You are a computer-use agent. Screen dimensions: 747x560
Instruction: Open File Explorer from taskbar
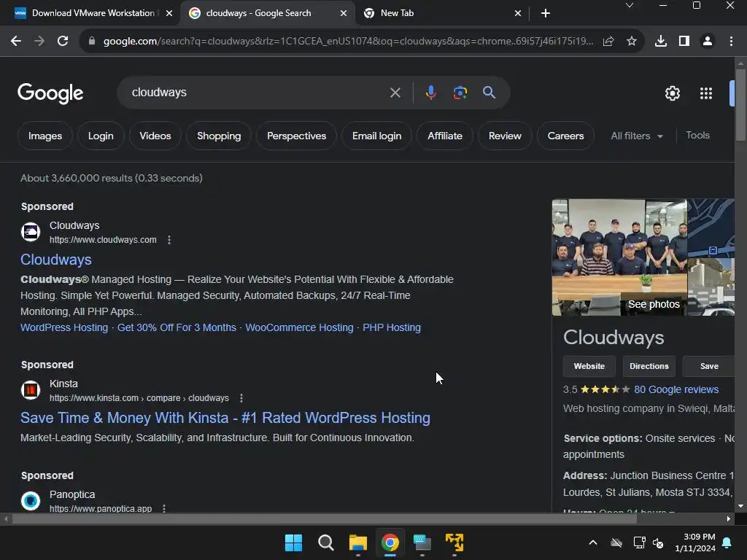tap(357, 542)
